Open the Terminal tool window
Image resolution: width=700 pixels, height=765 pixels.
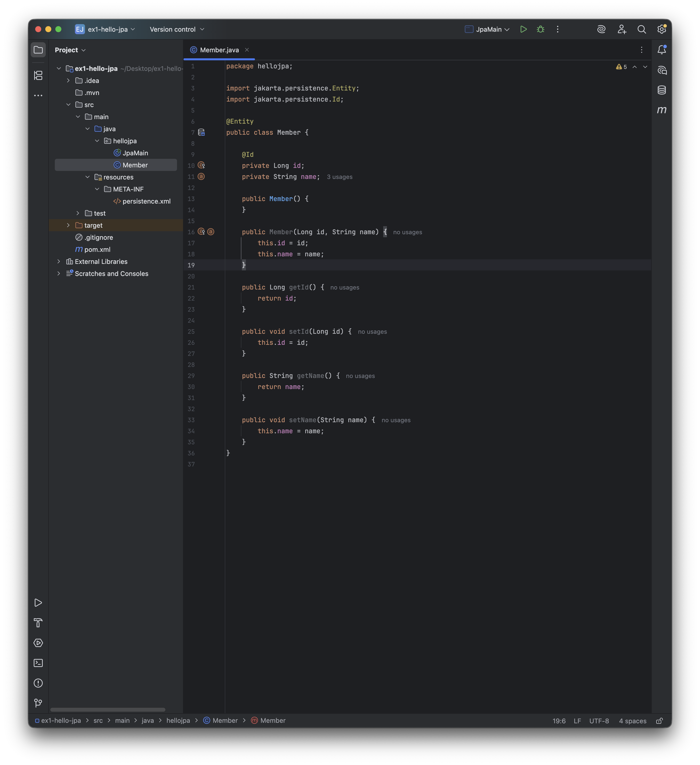pyautogui.click(x=38, y=663)
